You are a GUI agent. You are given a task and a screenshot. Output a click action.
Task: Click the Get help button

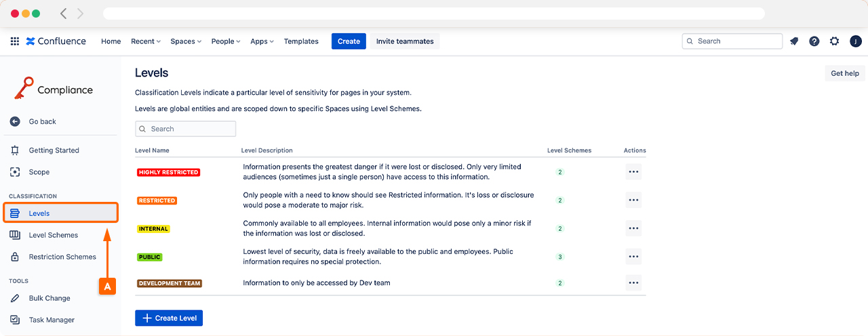click(844, 73)
